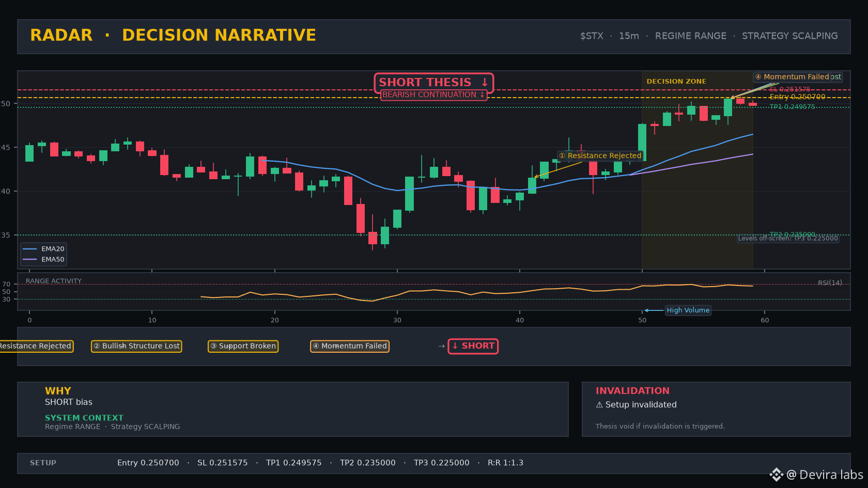
Task: Click the 30 level on RSI axis
Action: (6, 300)
